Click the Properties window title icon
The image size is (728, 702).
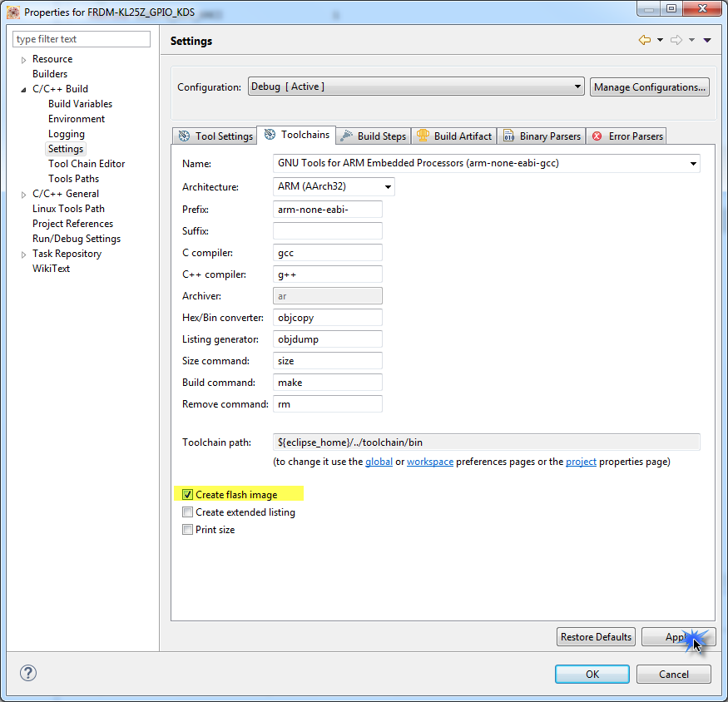point(13,12)
